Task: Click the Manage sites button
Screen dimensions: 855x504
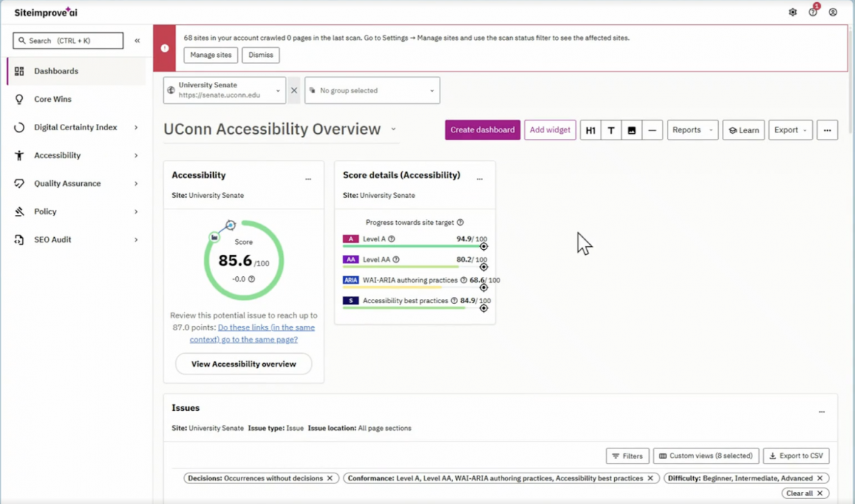Action: (210, 55)
